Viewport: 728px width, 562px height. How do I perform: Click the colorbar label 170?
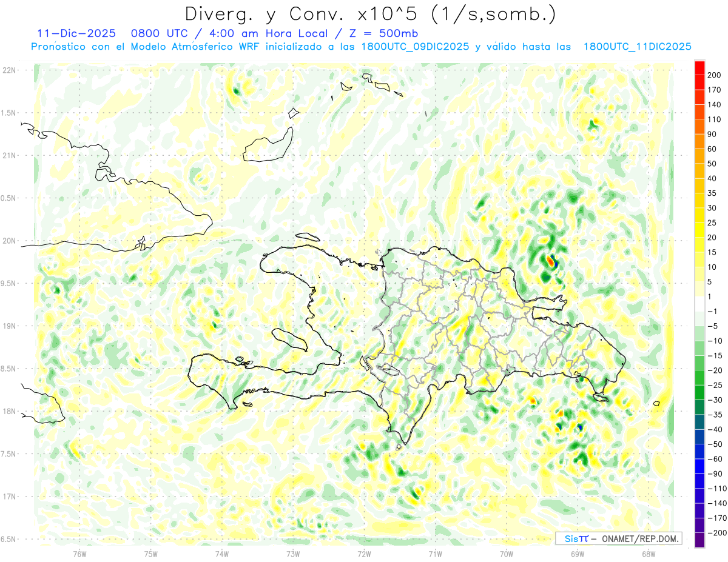(715, 90)
